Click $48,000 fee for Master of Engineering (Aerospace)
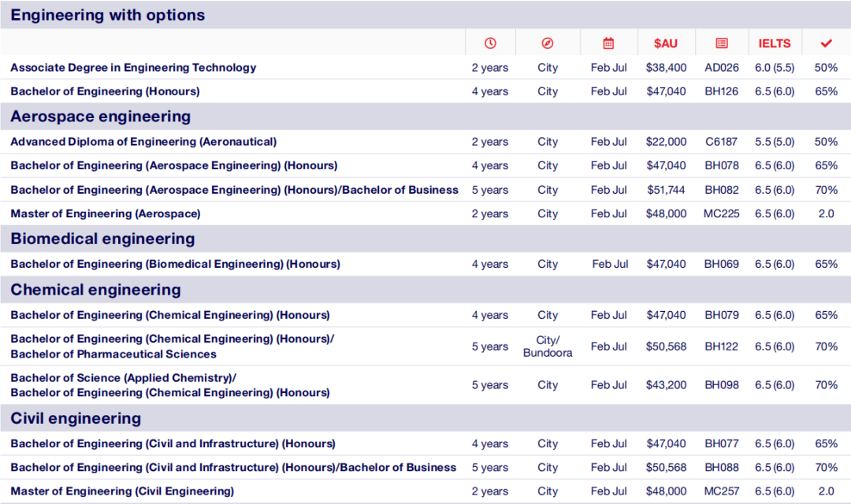The height and width of the screenshot is (504, 851). pyautogui.click(x=666, y=214)
